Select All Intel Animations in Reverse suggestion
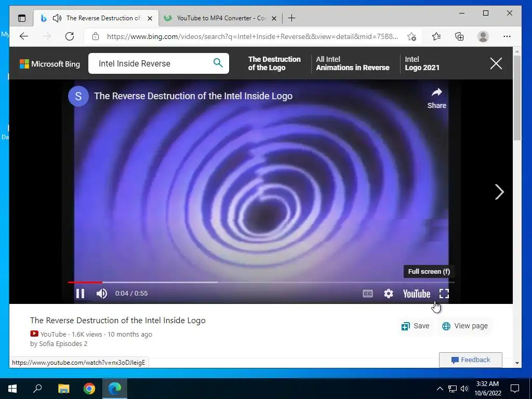The image size is (532, 399). click(x=353, y=63)
